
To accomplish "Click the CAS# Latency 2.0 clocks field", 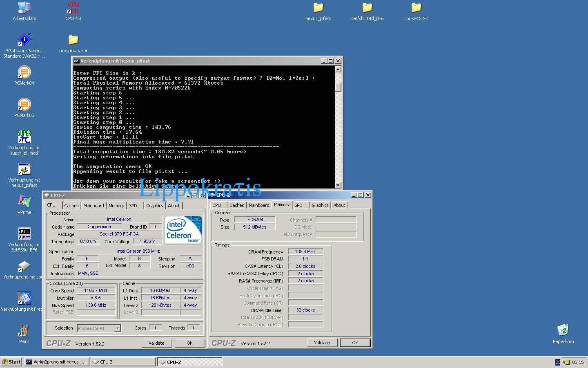I will [305, 266].
